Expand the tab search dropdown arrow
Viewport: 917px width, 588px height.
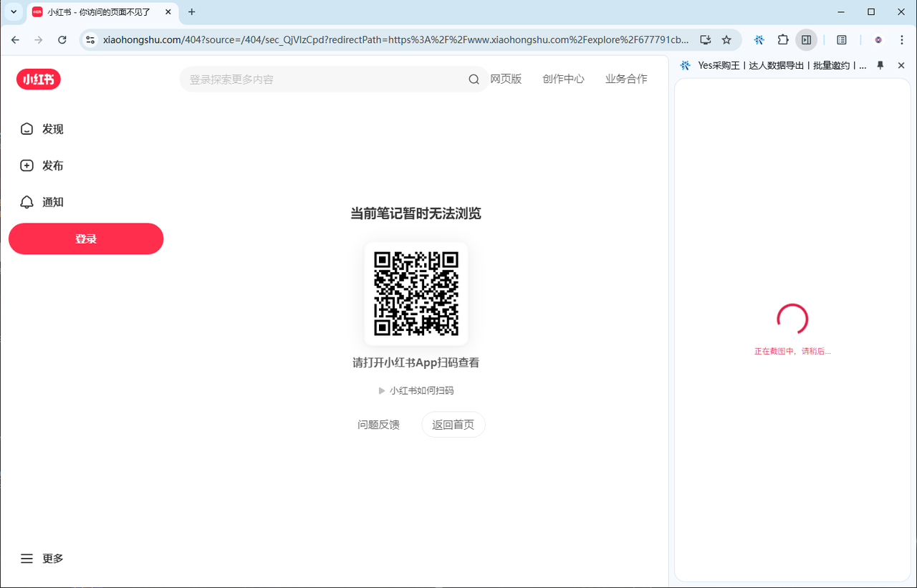coord(14,11)
